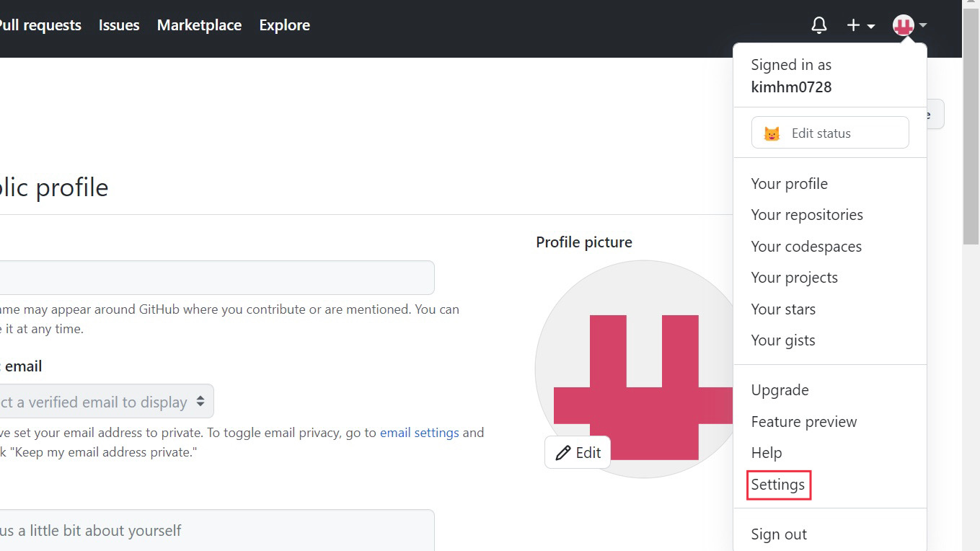
Task: Click the large profile picture
Action: (635, 369)
